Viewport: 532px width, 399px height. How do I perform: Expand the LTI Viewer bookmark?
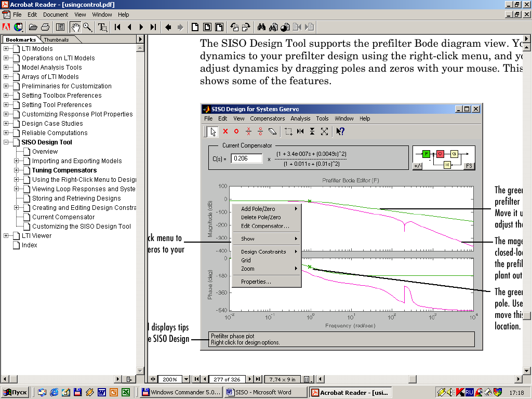tap(6, 236)
